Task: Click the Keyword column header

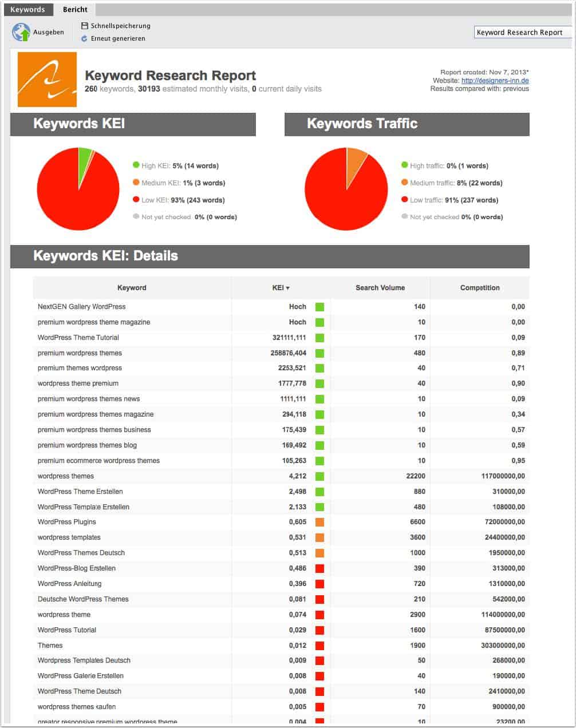Action: 132,288
